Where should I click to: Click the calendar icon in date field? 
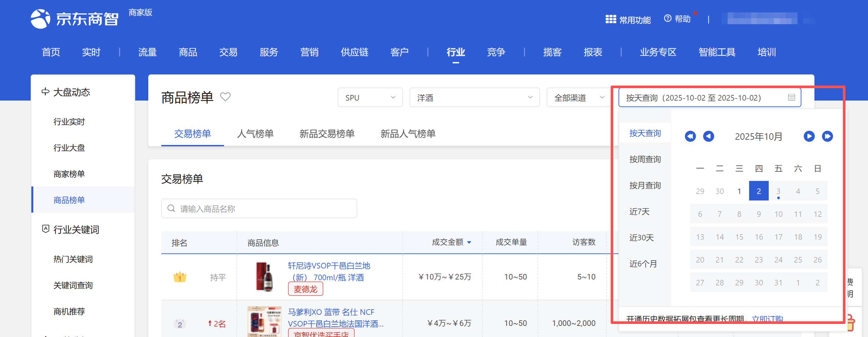point(792,97)
